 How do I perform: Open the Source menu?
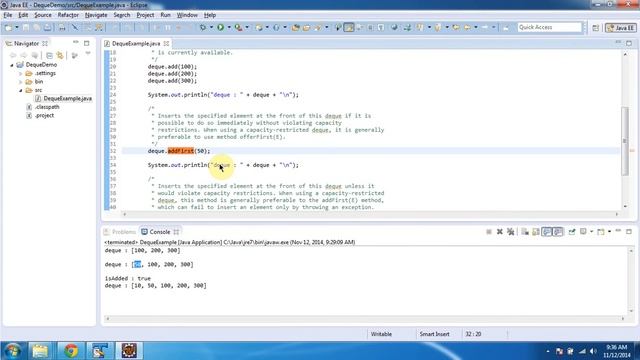[x=43, y=15]
